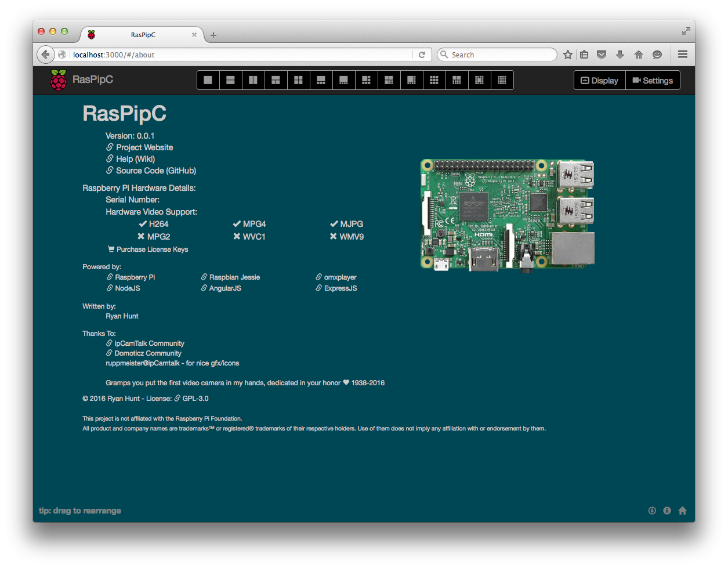The image size is (728, 568).
Task: Click the MPG4 supported codec entry
Action: (249, 224)
